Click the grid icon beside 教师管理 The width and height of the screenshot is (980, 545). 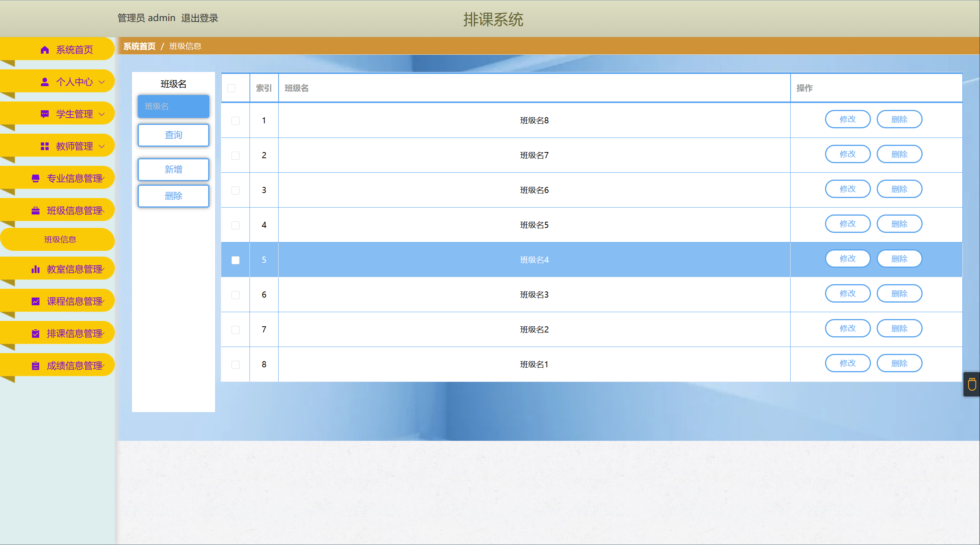pos(45,146)
